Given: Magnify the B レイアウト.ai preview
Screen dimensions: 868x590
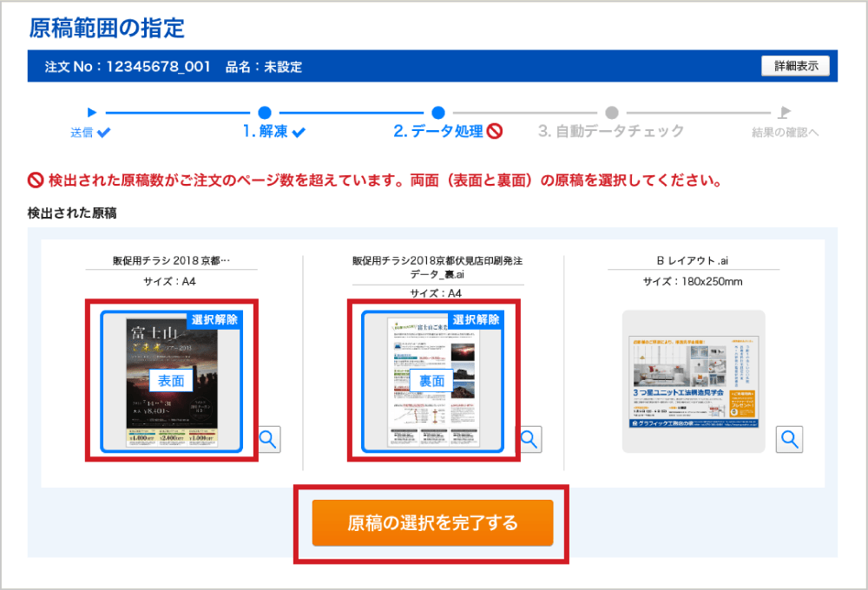Looking at the screenshot, I should pos(789,439).
